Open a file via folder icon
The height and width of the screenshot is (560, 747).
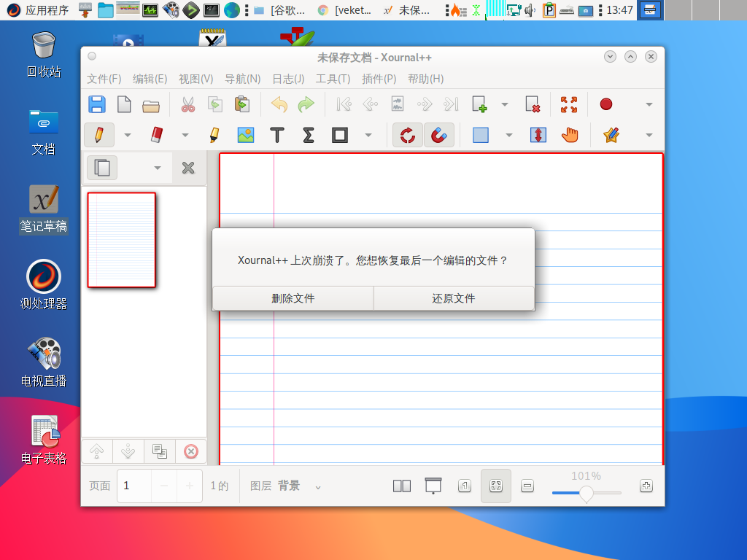[151, 105]
